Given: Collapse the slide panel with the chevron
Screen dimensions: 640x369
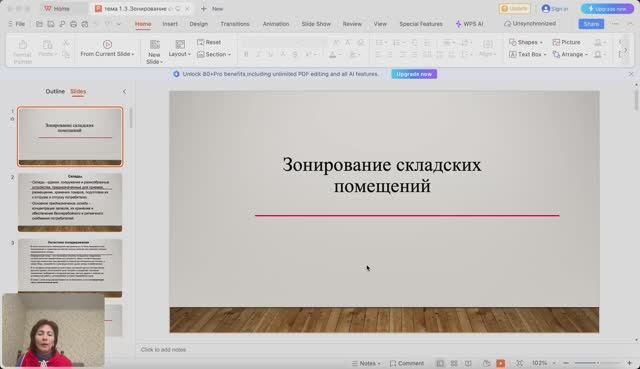Looking at the screenshot, I should (x=124, y=91).
